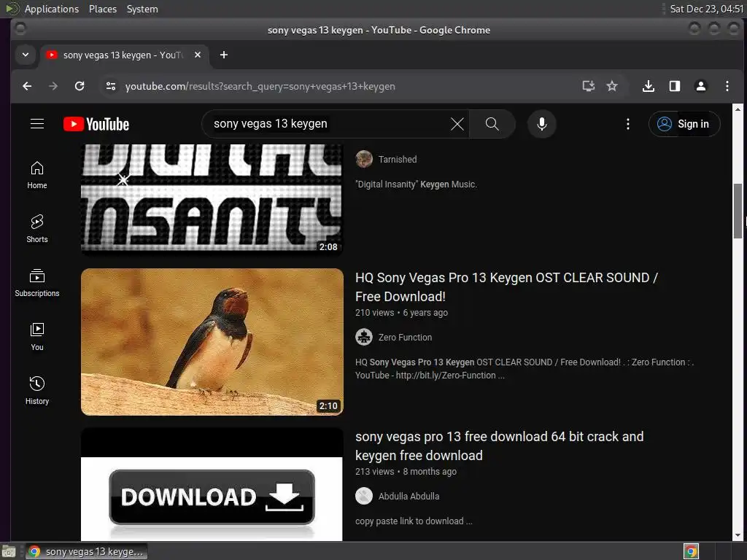Expand the tab search dropdown arrow
Screen dimensions: 747x560
coord(26,55)
